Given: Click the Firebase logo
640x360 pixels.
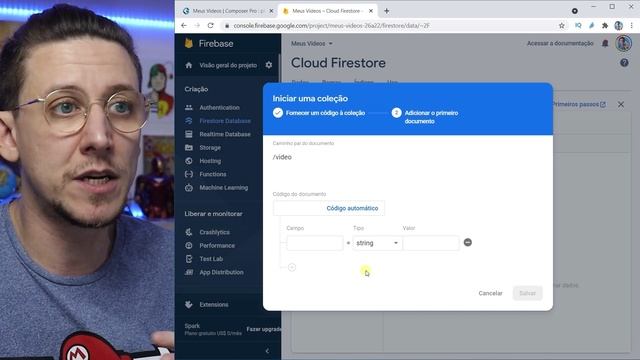Looking at the screenshot, I should pos(209,43).
